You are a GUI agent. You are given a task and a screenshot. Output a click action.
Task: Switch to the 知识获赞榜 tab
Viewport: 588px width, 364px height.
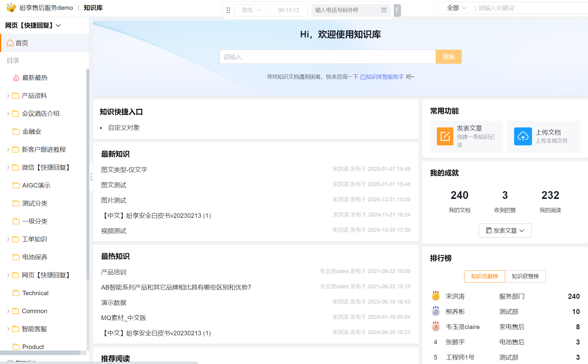click(x=525, y=276)
